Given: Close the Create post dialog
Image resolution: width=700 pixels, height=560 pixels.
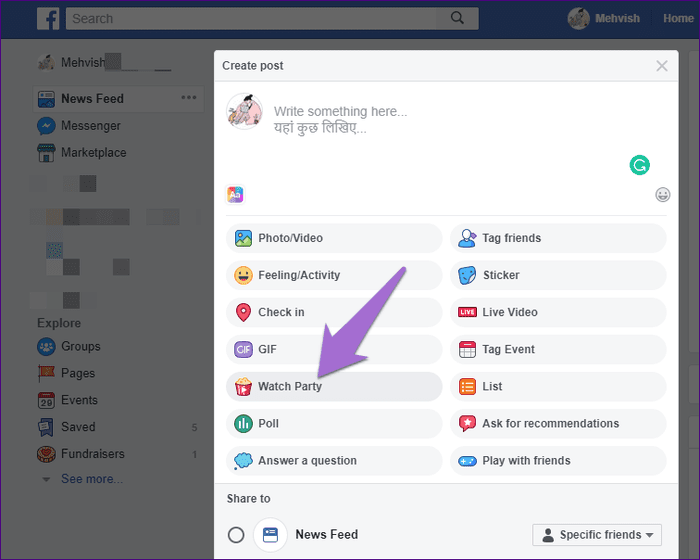Looking at the screenshot, I should pyautogui.click(x=662, y=66).
